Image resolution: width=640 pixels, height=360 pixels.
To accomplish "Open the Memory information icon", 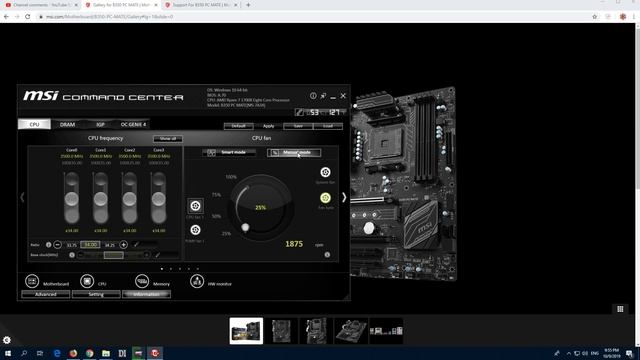I will click(142, 281).
